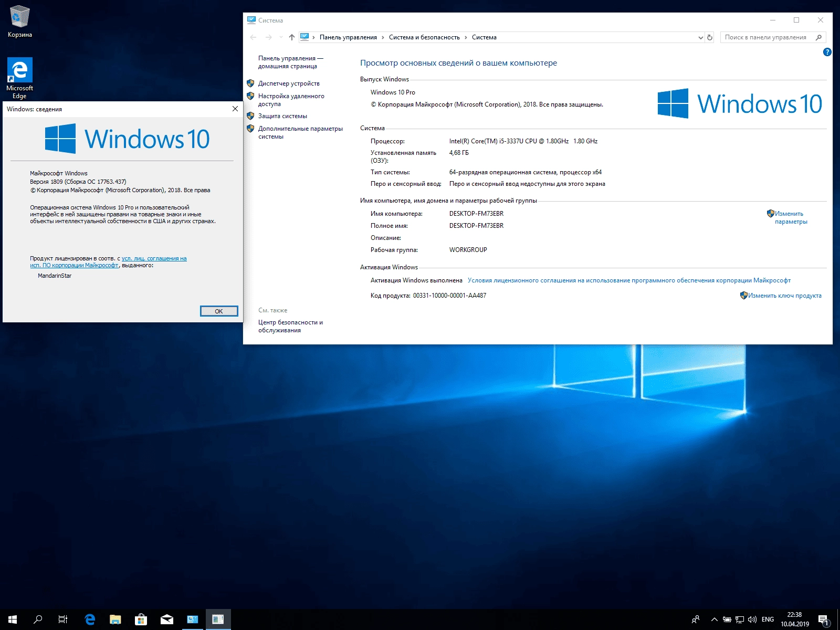Click the forward arrow in the System window
Viewport: 840px width, 630px height.
pyautogui.click(x=268, y=37)
